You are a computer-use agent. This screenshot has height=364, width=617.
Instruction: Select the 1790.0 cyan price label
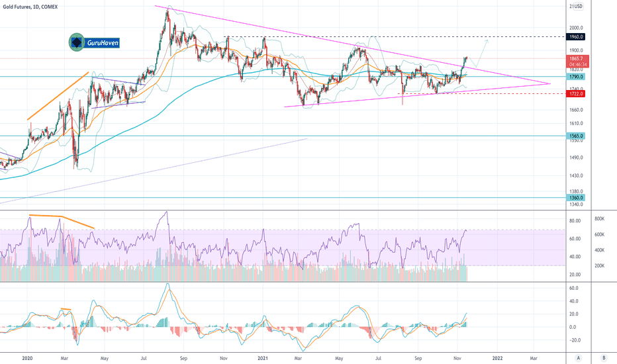576,77
